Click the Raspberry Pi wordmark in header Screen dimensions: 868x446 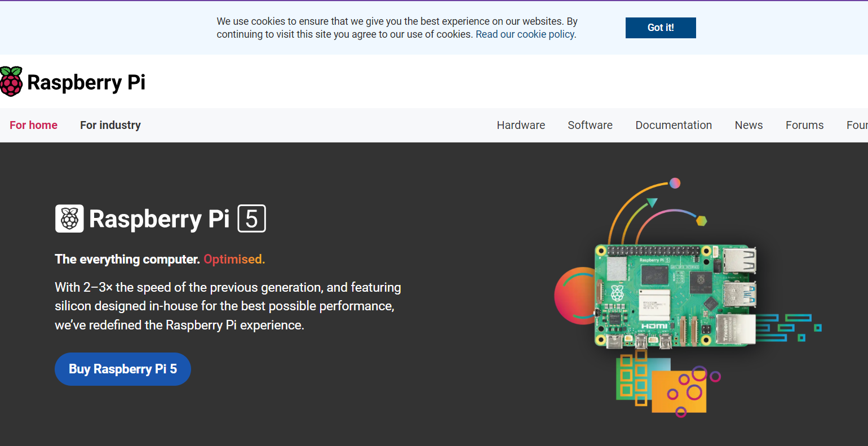[x=86, y=82]
